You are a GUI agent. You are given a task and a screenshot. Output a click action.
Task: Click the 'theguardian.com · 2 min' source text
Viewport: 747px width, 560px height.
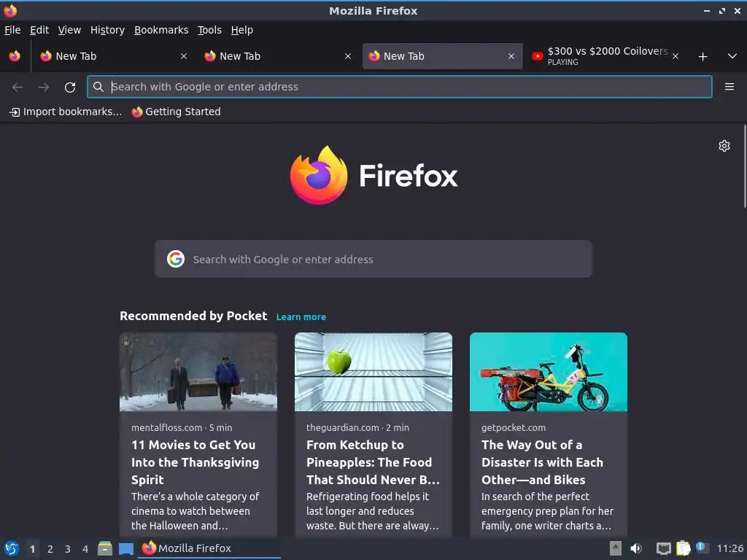pyautogui.click(x=357, y=427)
